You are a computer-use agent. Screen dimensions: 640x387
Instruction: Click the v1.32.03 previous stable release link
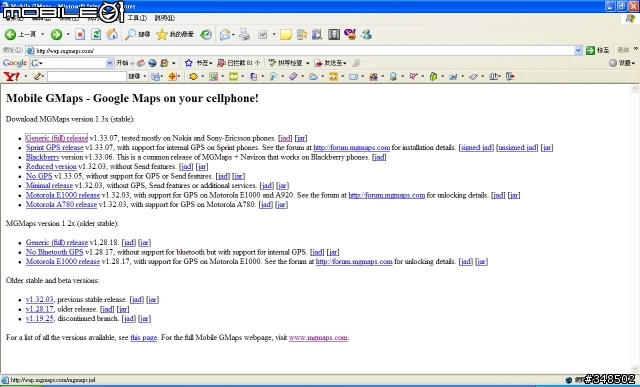coord(40,300)
